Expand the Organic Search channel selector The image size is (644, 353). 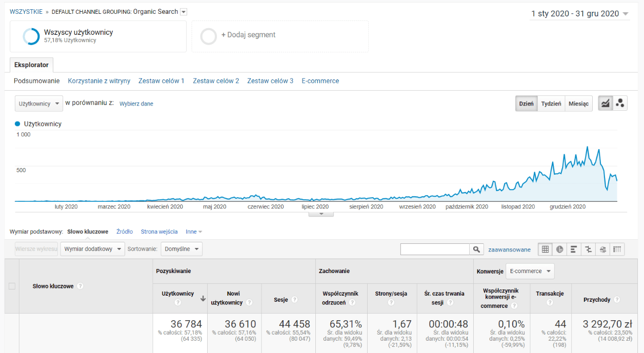tap(183, 11)
